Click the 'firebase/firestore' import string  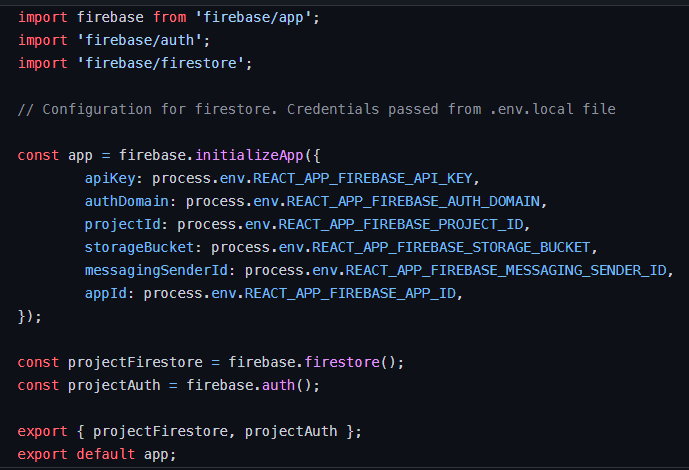[x=160, y=64]
